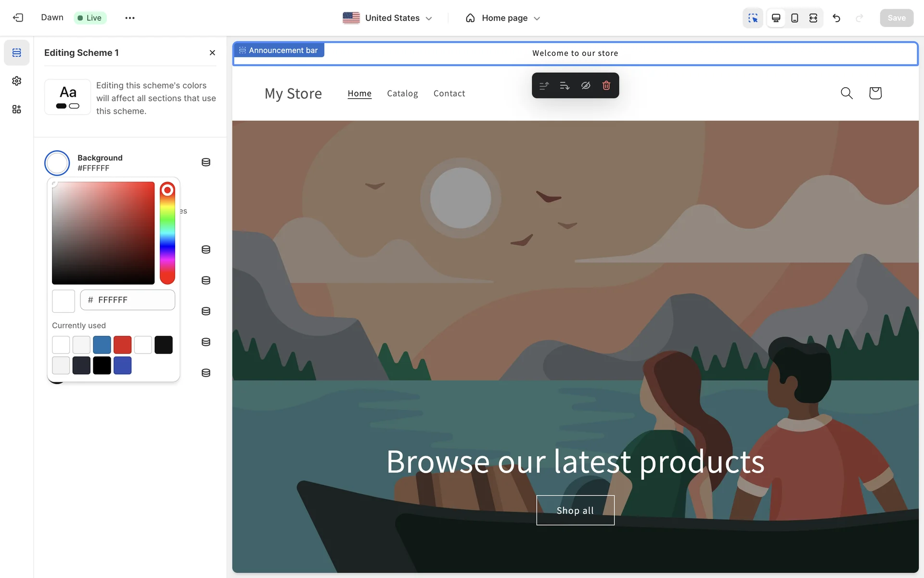The height and width of the screenshot is (578, 924).
Task: Open the cart bag icon
Action: [875, 93]
